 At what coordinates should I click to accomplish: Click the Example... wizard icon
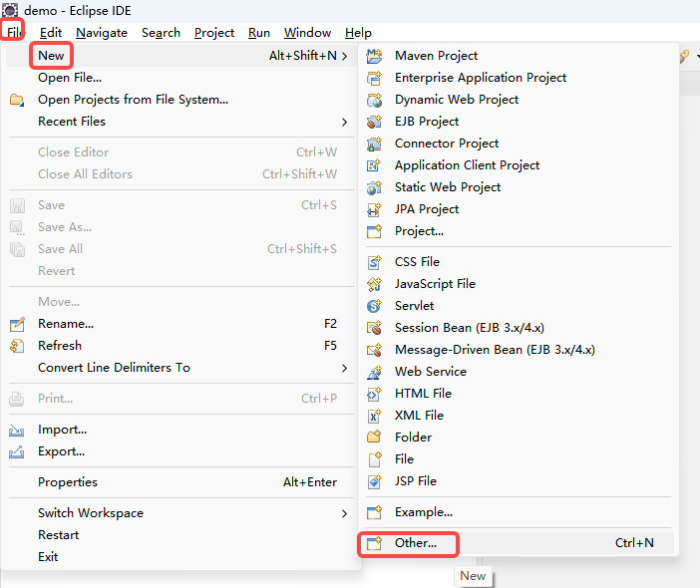(374, 512)
